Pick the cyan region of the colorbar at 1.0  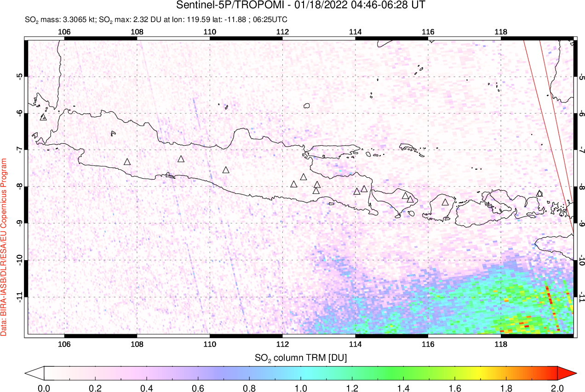[x=301, y=373]
